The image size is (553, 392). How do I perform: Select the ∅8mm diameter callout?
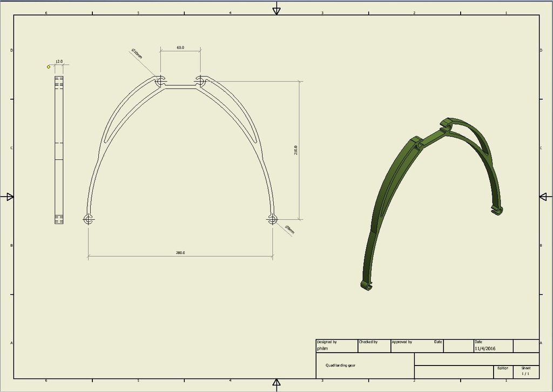pos(289,229)
